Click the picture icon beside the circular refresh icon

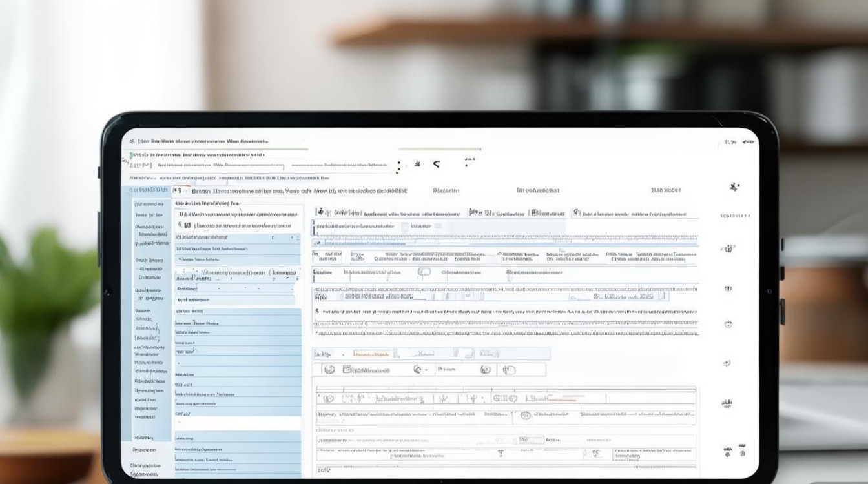348,370
